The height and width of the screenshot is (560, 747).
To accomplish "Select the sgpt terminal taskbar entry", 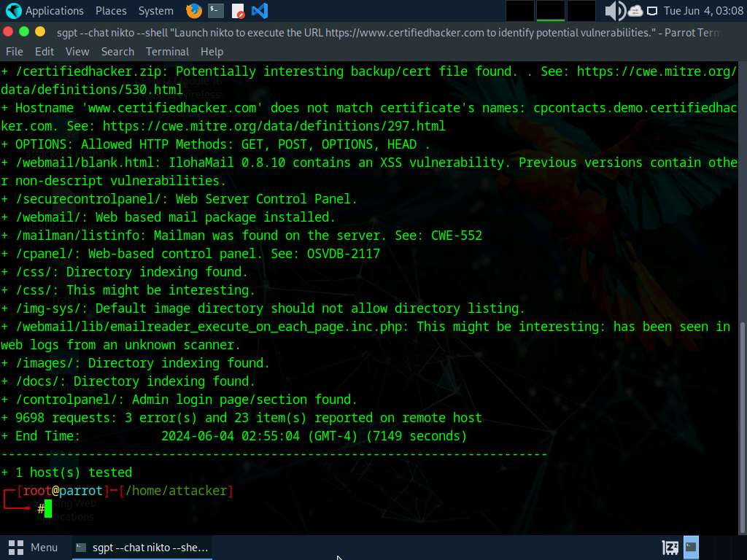I will (x=142, y=547).
